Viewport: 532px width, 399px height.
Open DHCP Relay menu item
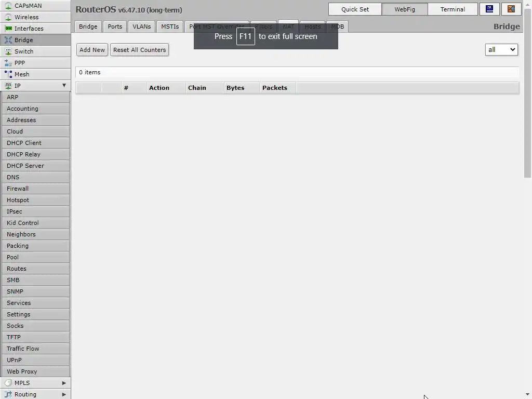pos(35,154)
